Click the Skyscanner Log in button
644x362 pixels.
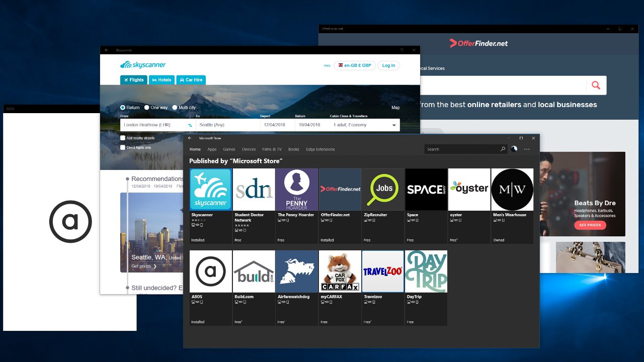point(388,65)
